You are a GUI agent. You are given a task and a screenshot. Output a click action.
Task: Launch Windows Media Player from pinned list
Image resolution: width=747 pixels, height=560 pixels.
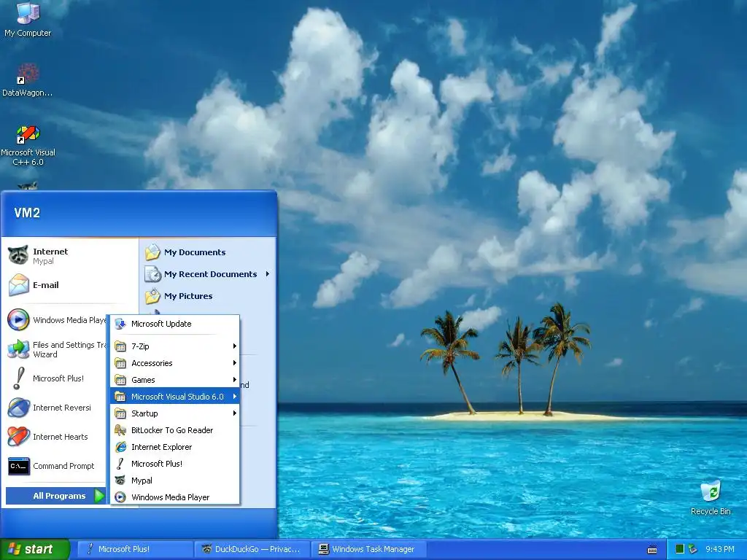point(56,320)
